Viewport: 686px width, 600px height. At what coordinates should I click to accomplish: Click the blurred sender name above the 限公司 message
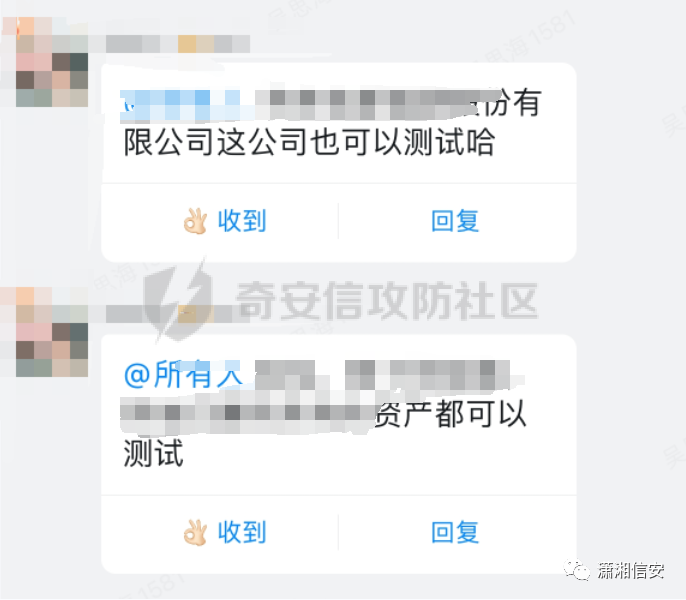click(169, 44)
